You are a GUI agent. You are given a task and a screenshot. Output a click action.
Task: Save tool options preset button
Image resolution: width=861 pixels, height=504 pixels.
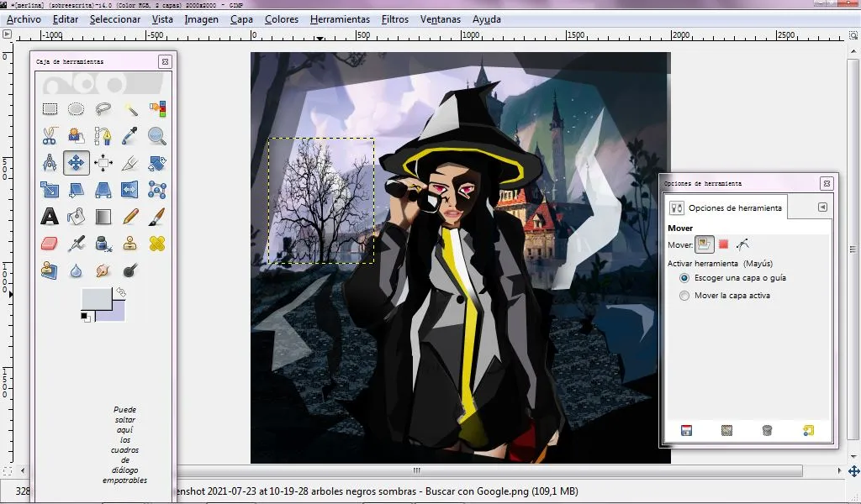(x=686, y=431)
